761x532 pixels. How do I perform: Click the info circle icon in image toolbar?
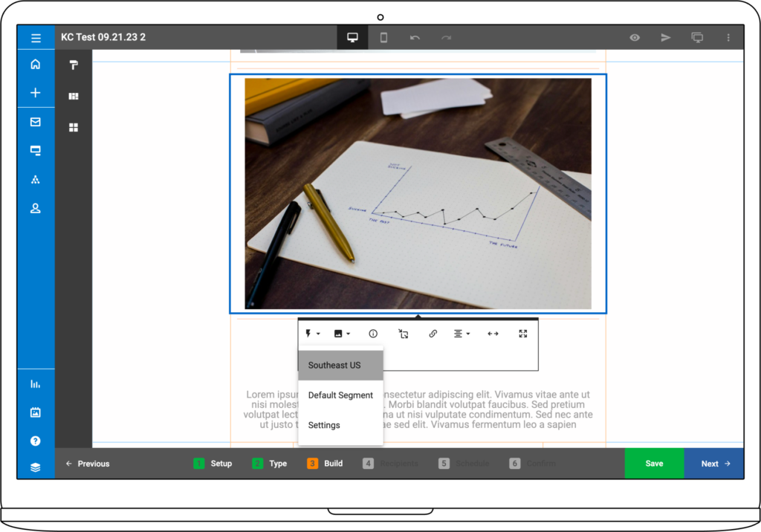point(373,334)
